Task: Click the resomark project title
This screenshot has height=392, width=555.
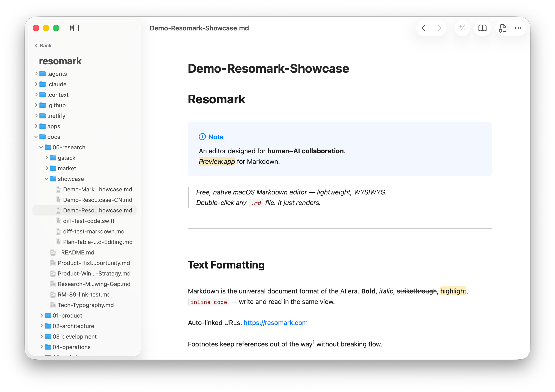Action: [60, 61]
